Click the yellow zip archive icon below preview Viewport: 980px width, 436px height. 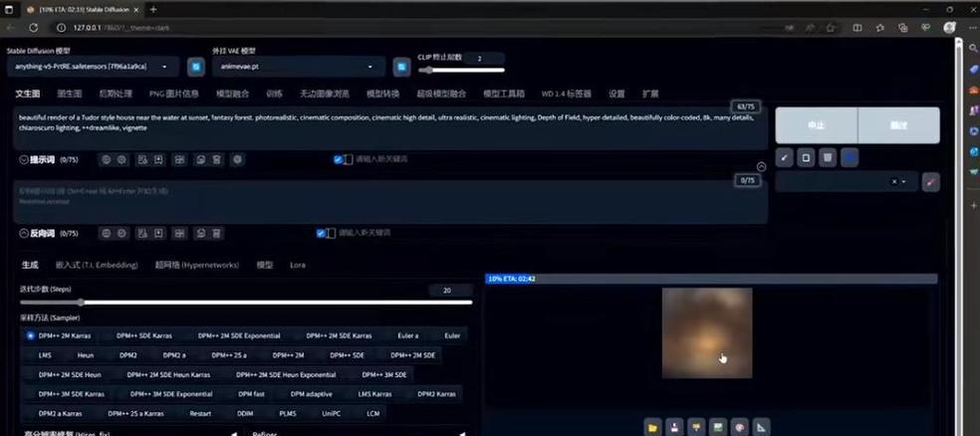[x=695, y=427]
